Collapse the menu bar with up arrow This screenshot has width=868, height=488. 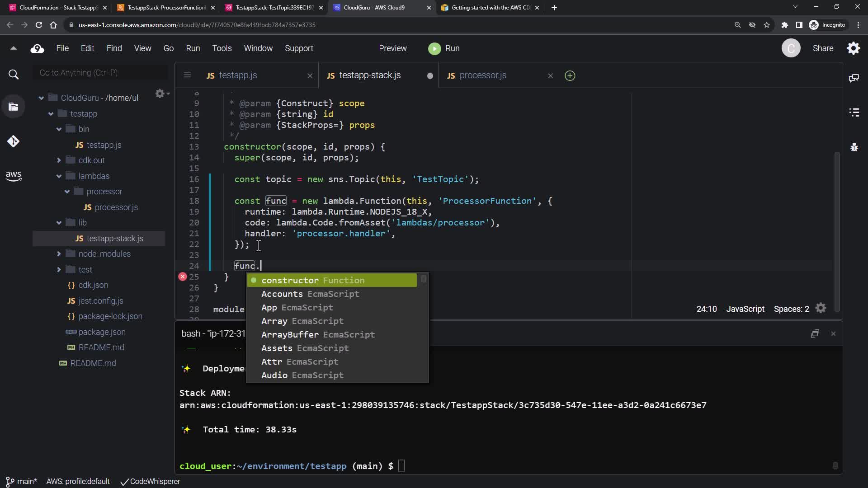tap(14, 48)
